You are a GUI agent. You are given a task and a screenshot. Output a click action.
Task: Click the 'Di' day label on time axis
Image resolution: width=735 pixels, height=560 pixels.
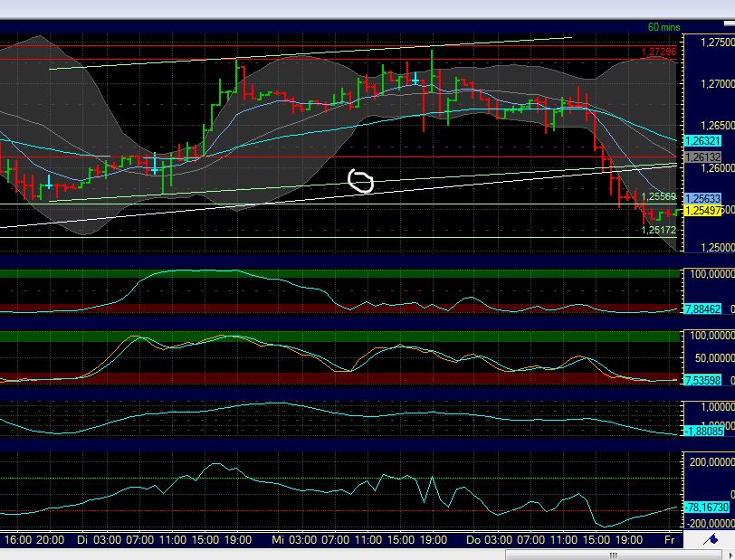82,540
